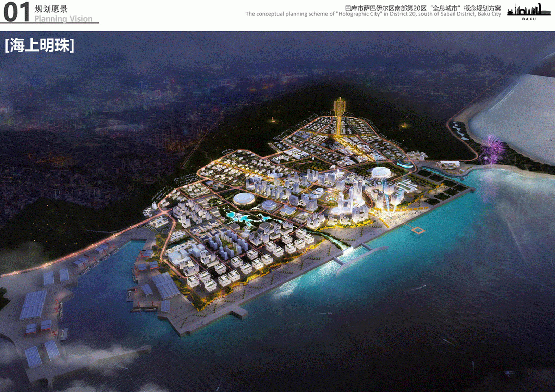Select the "规划愿景" Chinese heading
This screenshot has height=392, width=555.
(51, 9)
